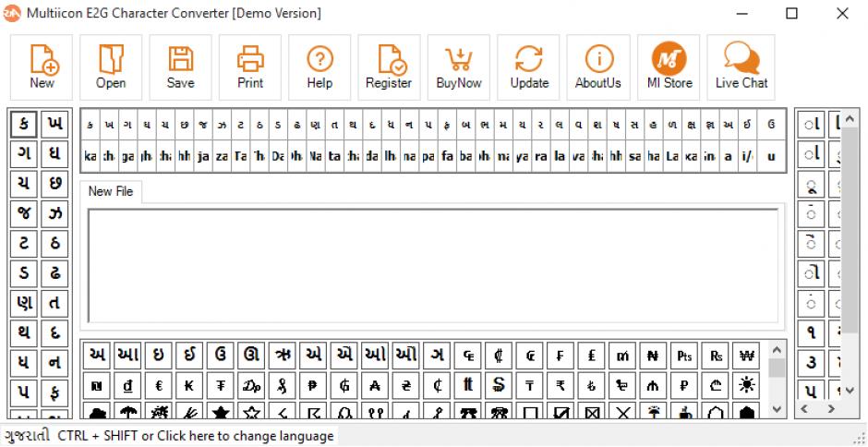Select the New File tab

pos(111,192)
